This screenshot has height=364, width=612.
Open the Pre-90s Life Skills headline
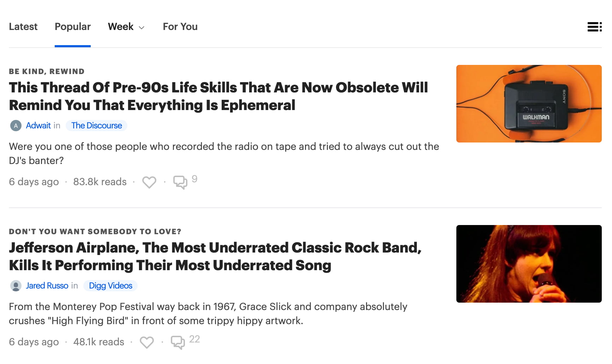click(x=218, y=96)
